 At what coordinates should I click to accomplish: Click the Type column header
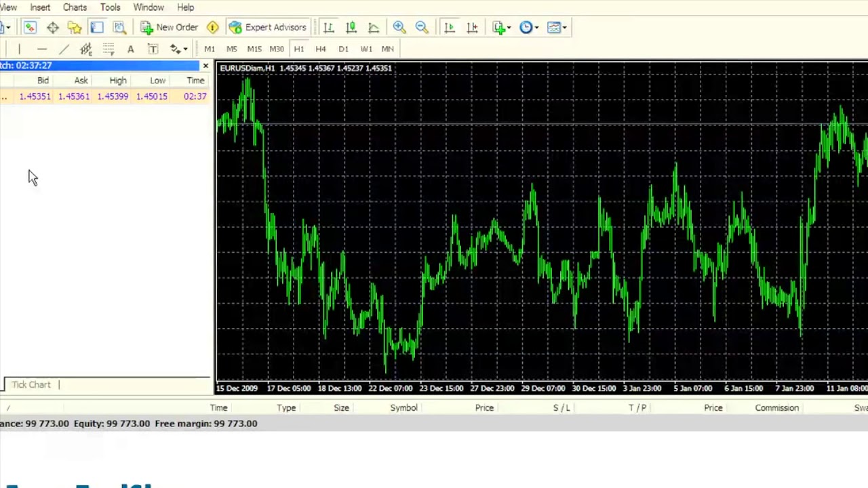(x=286, y=408)
